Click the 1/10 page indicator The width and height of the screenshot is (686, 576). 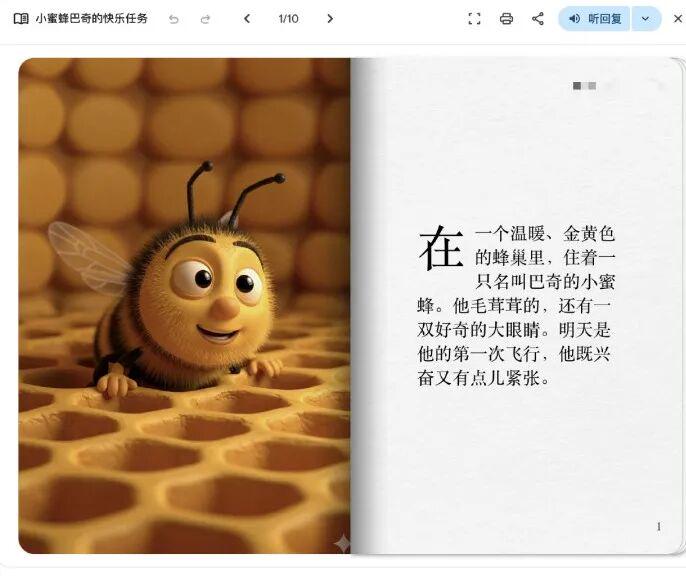288,19
